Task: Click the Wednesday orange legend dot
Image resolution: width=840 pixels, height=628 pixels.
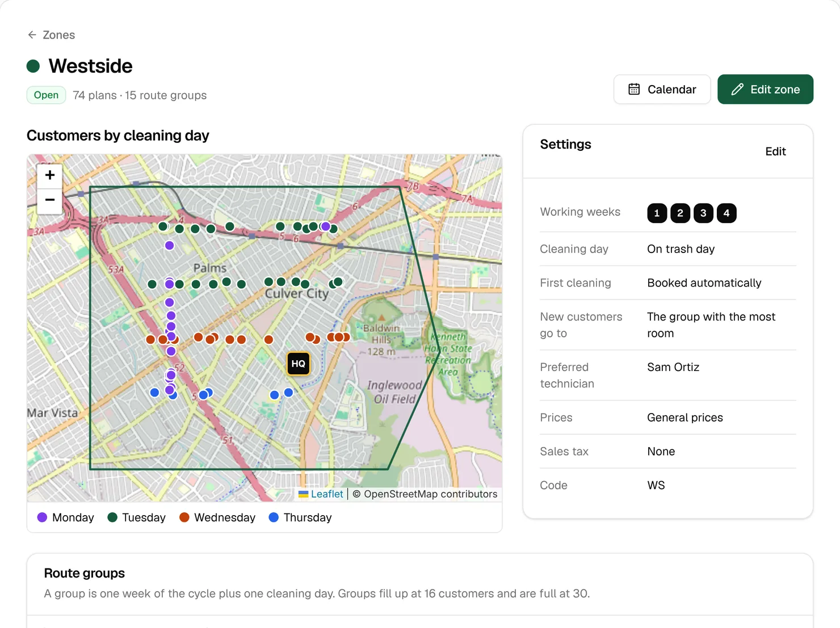Action: tap(184, 517)
